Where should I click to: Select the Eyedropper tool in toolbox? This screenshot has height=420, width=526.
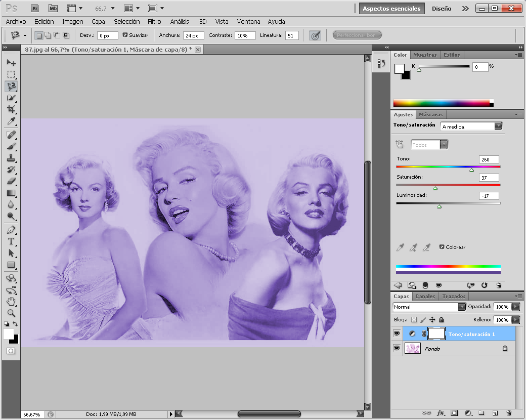[x=11, y=121]
